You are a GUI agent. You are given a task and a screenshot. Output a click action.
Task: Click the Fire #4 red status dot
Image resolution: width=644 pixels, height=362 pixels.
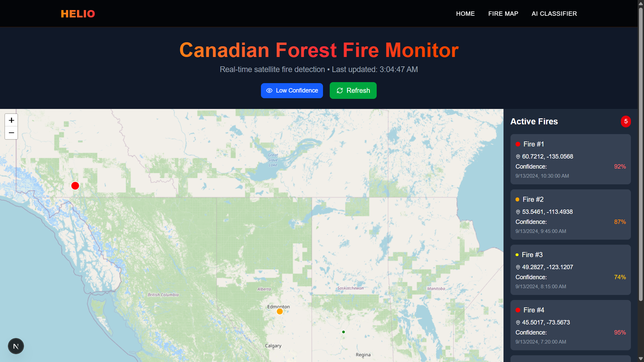[518, 310]
